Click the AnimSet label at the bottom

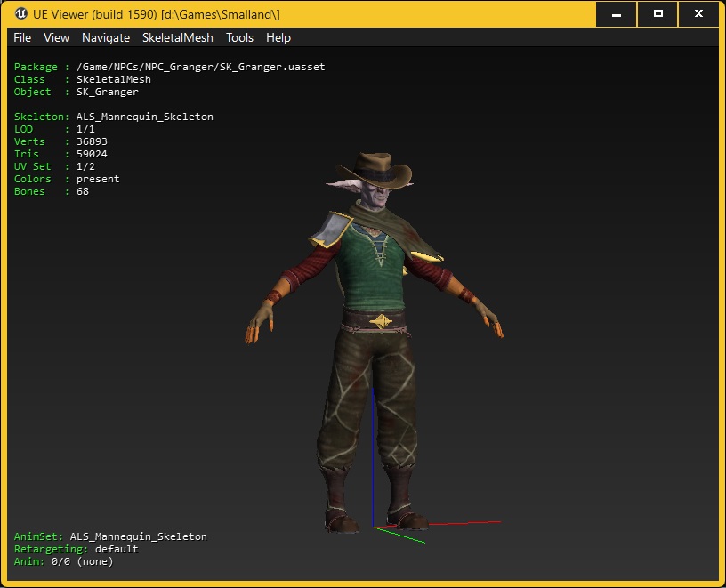38,536
